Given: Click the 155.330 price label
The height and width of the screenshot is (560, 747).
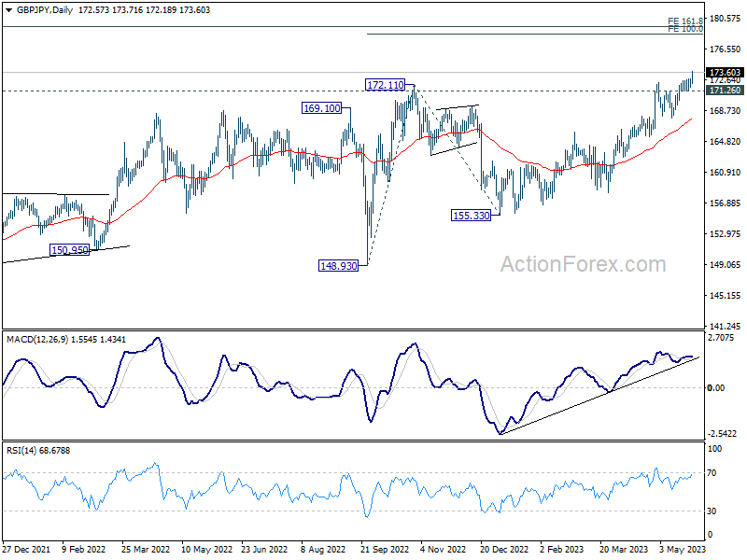Looking at the screenshot, I should [472, 216].
